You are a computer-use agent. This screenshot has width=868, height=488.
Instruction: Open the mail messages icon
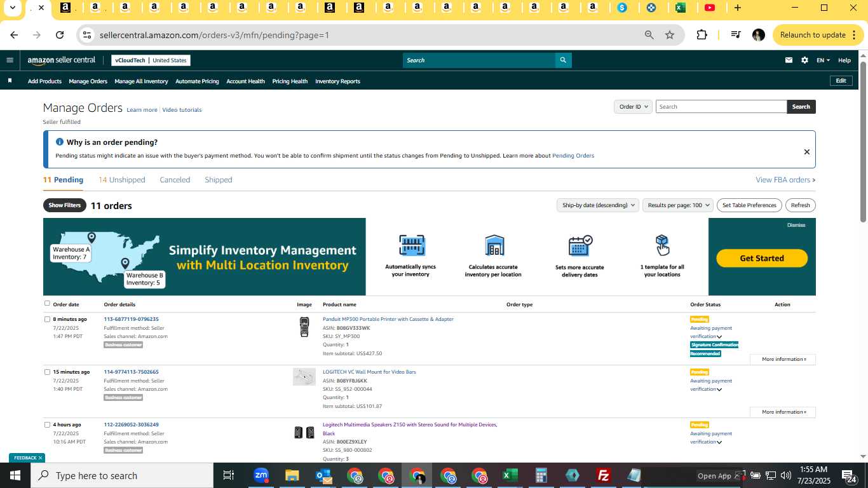(789, 60)
